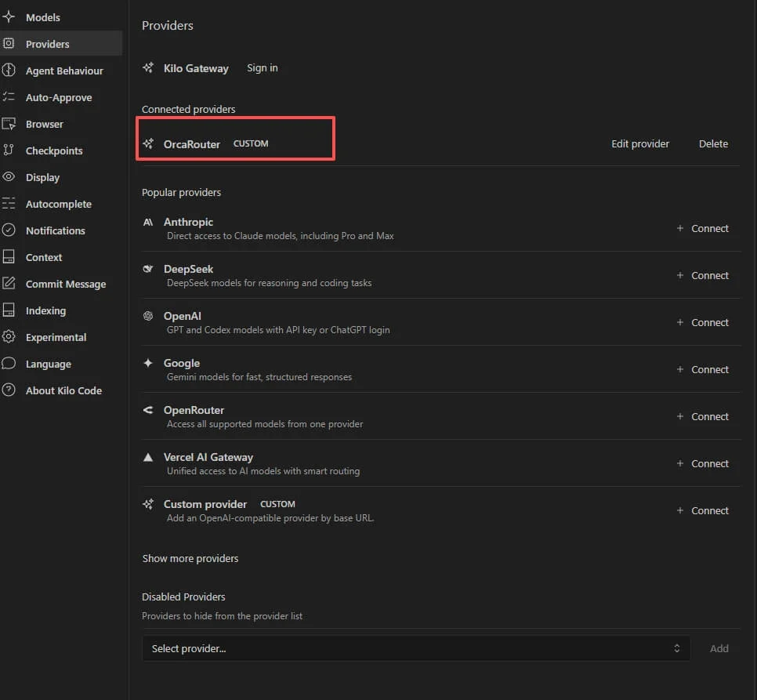Connect the Google provider
Image resolution: width=757 pixels, height=700 pixels.
click(x=703, y=369)
